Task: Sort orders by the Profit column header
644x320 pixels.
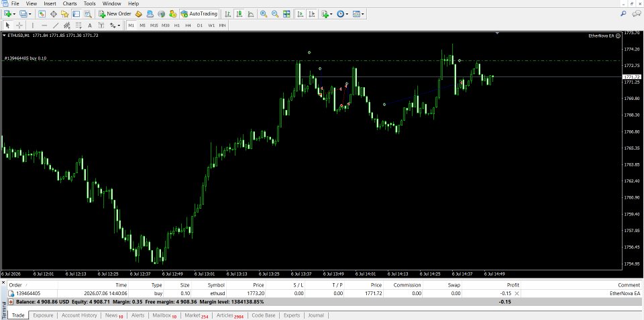Action: 513,284
